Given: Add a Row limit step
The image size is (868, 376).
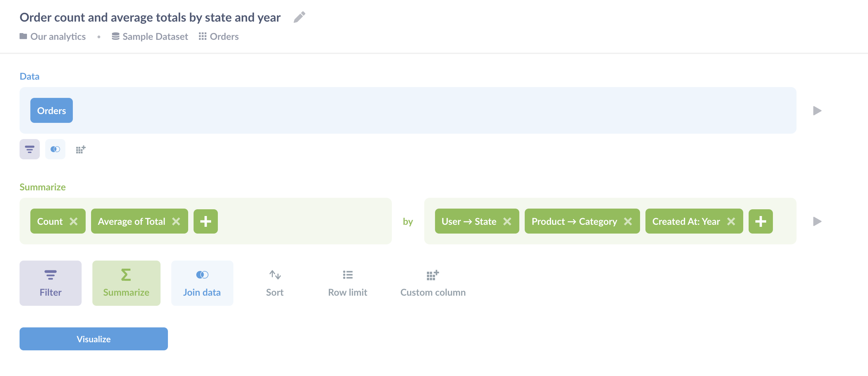Looking at the screenshot, I should 348,283.
